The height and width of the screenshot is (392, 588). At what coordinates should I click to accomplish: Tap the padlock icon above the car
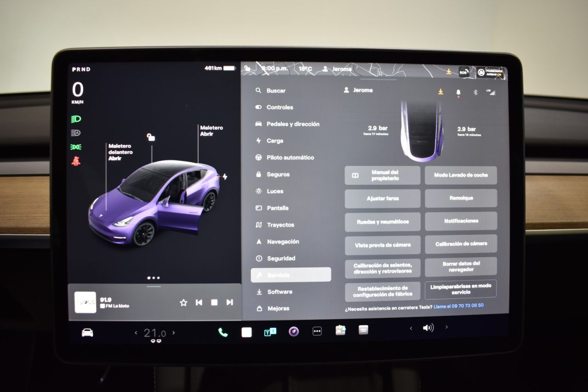click(151, 137)
